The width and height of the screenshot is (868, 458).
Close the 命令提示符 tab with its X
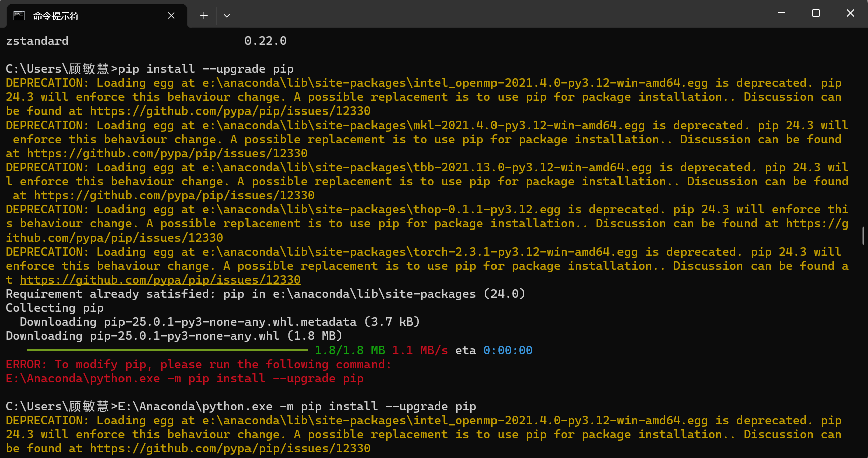(171, 15)
